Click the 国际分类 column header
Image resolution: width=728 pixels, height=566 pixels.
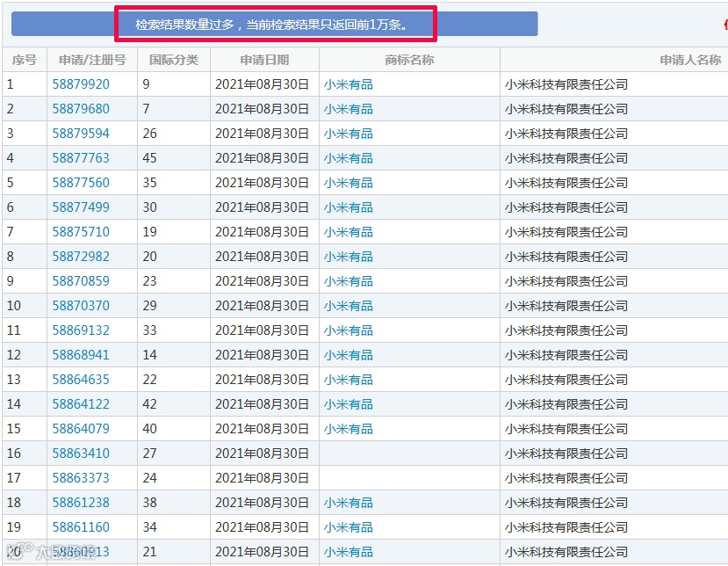click(174, 60)
